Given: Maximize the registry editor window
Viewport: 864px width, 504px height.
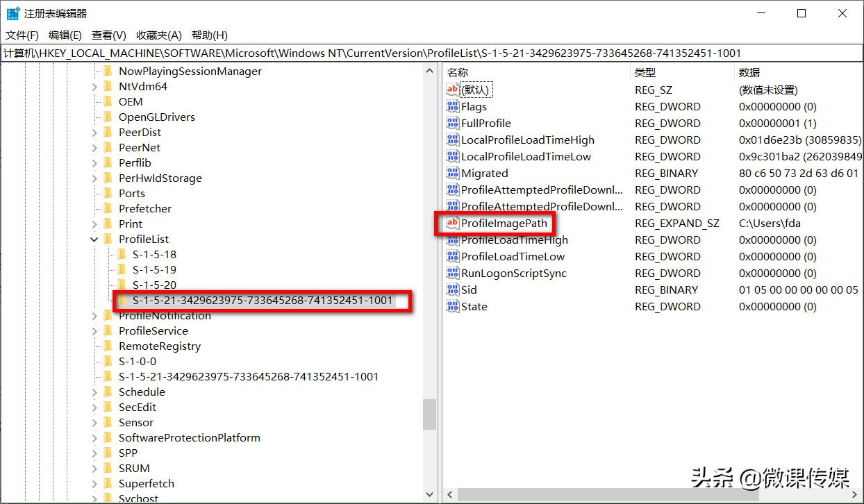Looking at the screenshot, I should [x=801, y=13].
